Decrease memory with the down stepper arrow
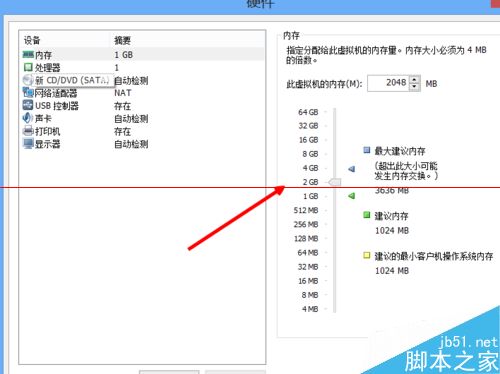The height and width of the screenshot is (374, 500). point(414,87)
